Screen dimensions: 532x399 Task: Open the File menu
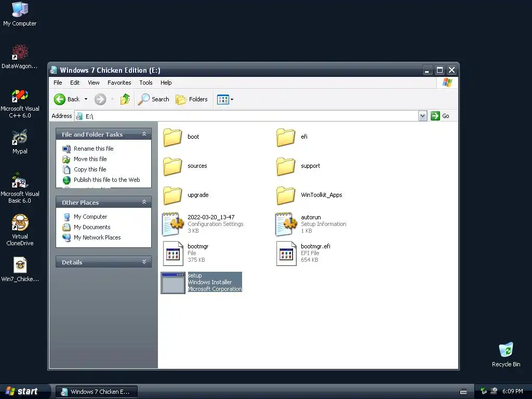pyautogui.click(x=58, y=83)
